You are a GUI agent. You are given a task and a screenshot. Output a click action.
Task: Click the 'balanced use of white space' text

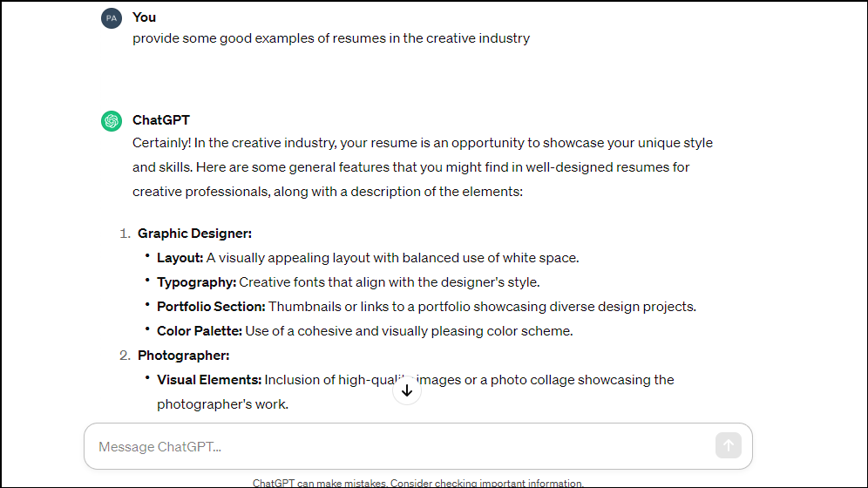click(491, 258)
